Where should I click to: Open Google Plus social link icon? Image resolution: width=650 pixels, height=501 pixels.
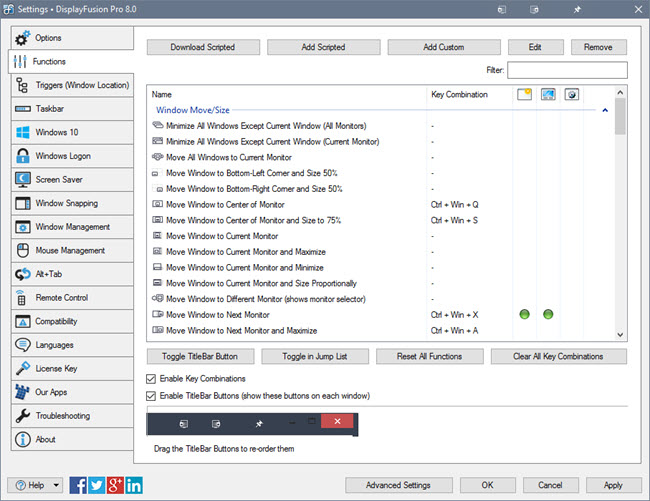[x=115, y=485]
